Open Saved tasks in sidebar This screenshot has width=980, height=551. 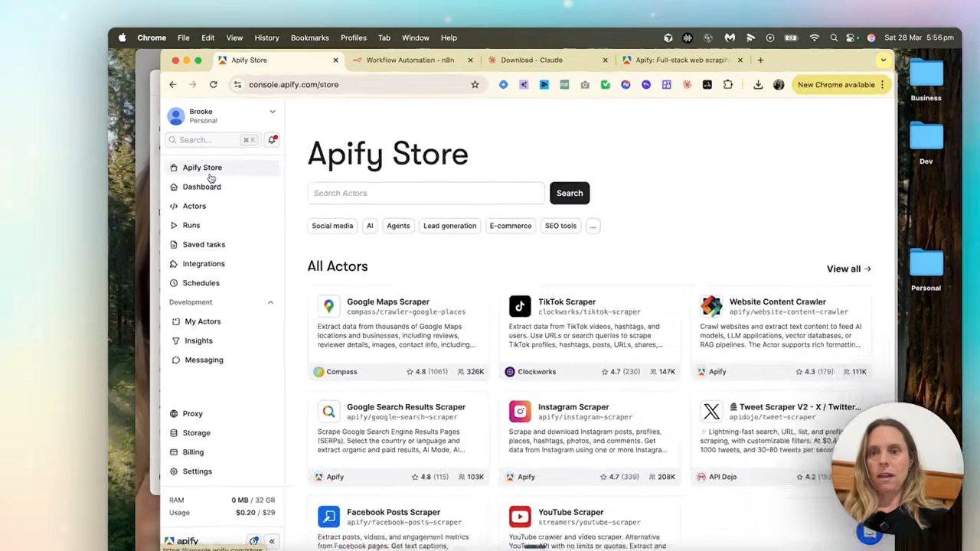[204, 244]
